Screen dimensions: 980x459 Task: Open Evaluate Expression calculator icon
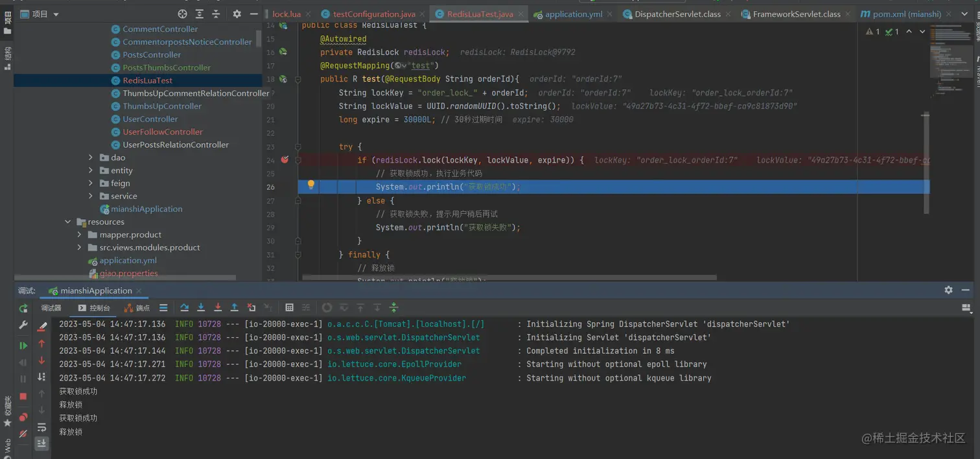[290, 308]
